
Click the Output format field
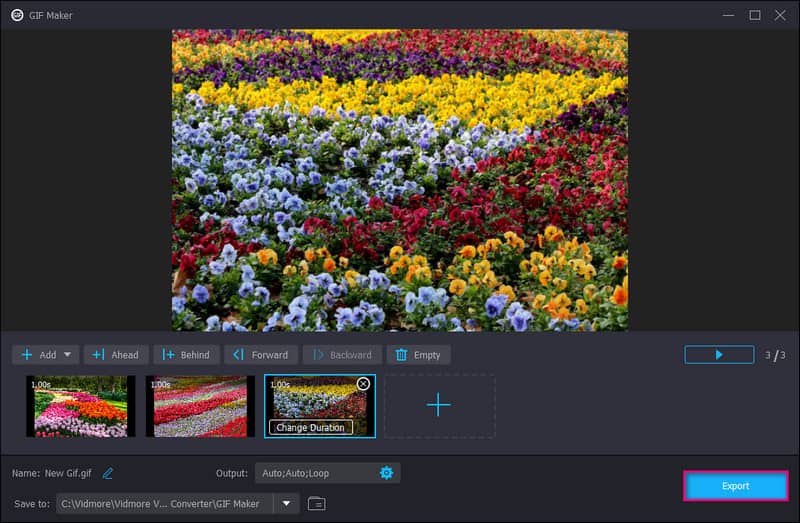[x=312, y=473]
